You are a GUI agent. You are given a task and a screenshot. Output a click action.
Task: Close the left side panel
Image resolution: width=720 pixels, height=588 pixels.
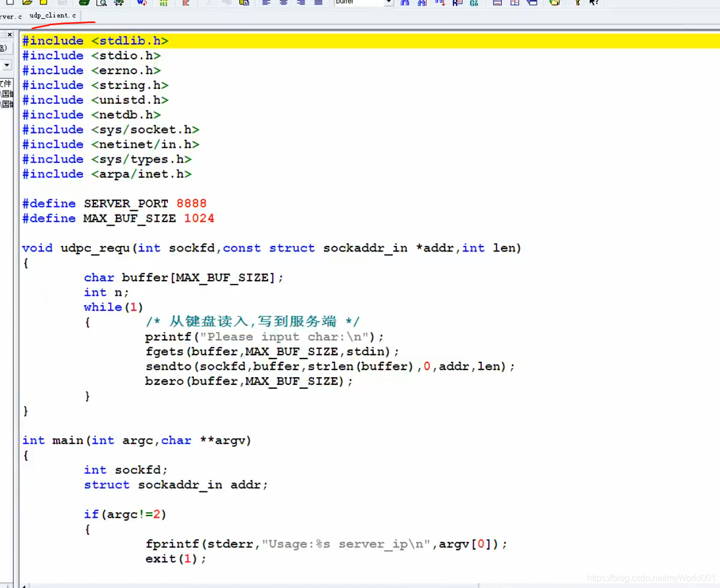pos(10,35)
